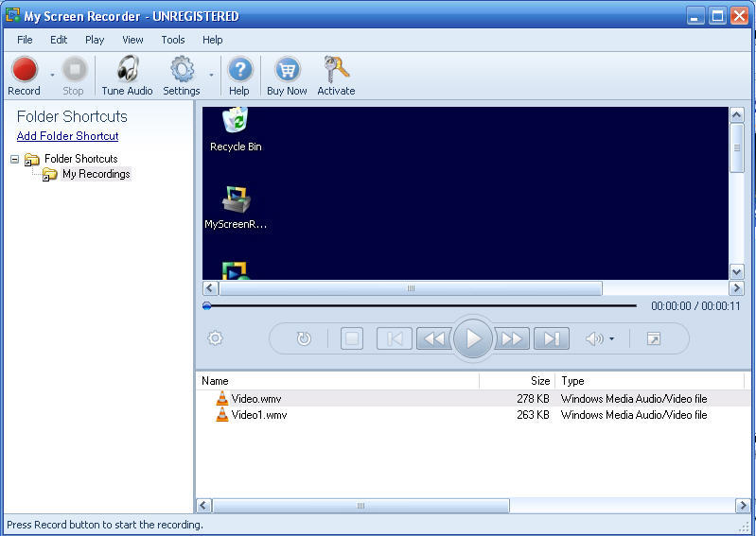Expand the Record button dropdown arrow
This screenshot has width=756, height=536.
click(x=52, y=75)
